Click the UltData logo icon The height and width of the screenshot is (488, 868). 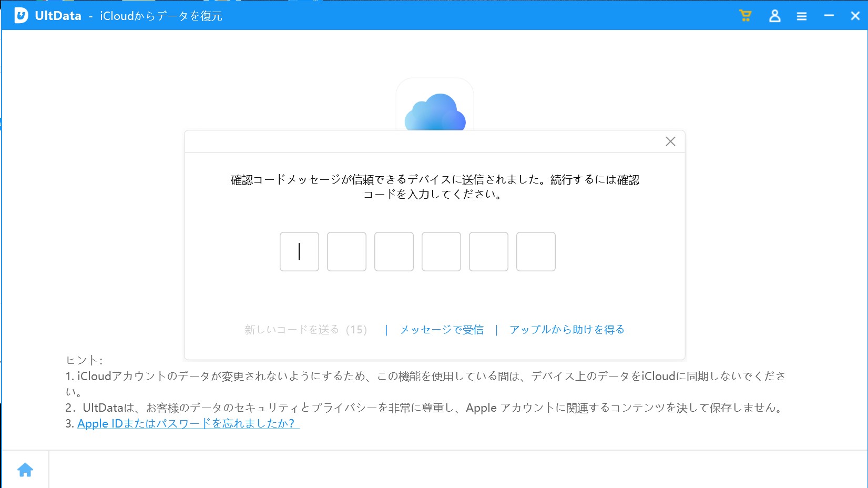pos(21,16)
